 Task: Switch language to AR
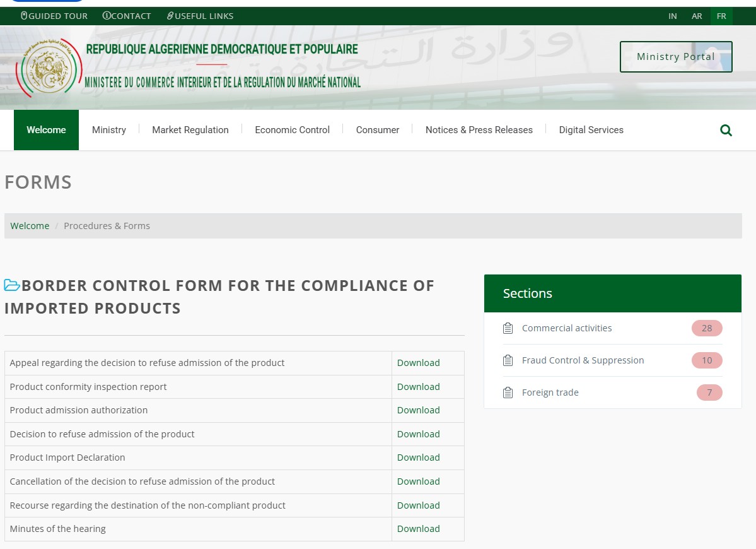point(697,16)
